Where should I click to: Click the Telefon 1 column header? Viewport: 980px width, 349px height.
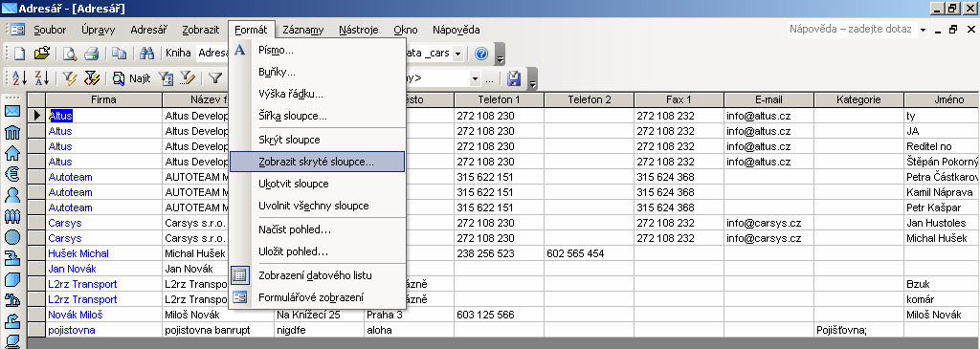pyautogui.click(x=499, y=99)
